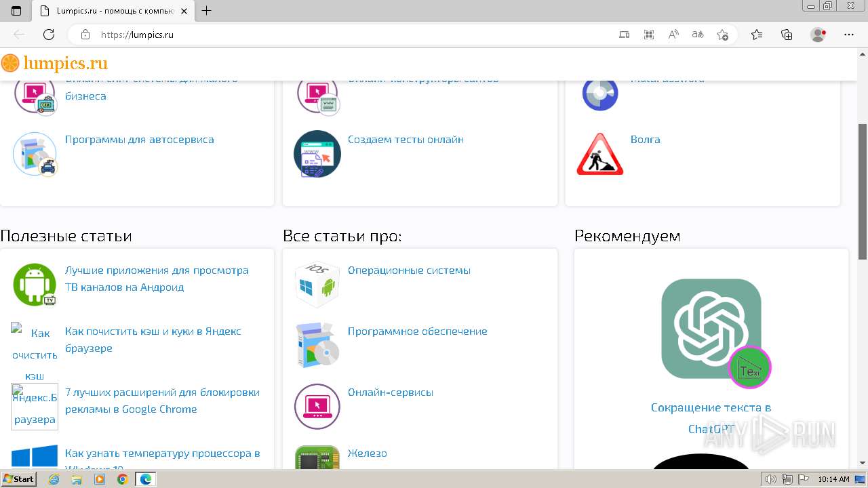The image size is (868, 488).
Task: Click the translate page icon
Action: pos(698,35)
